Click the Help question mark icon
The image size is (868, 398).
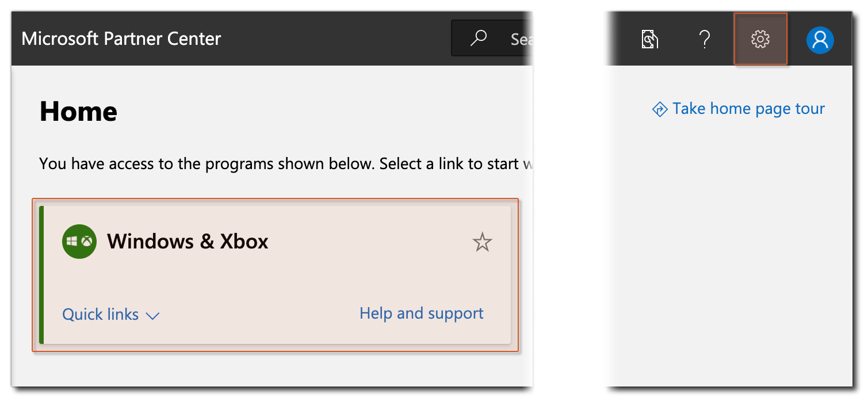point(704,39)
